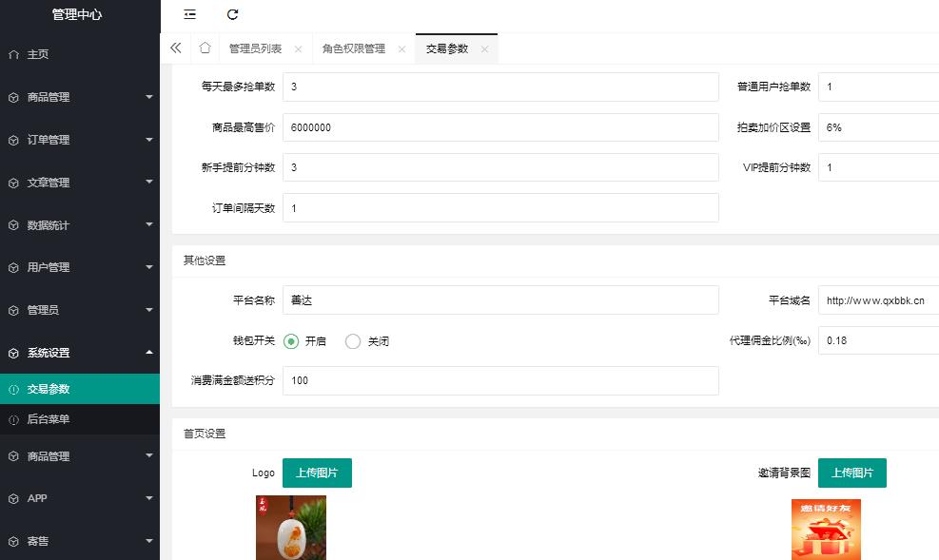This screenshot has height=560, width=939.
Task: Close the 管理员列表 tab
Action: 298,49
